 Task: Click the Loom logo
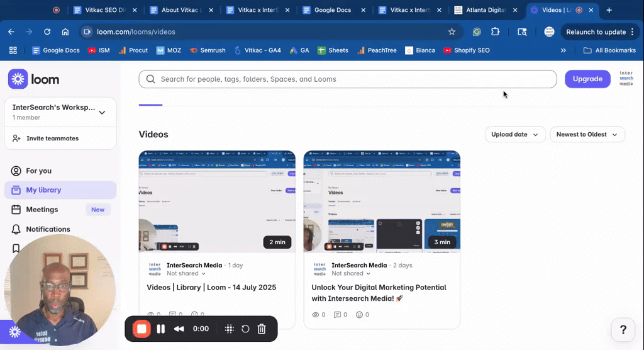click(34, 79)
